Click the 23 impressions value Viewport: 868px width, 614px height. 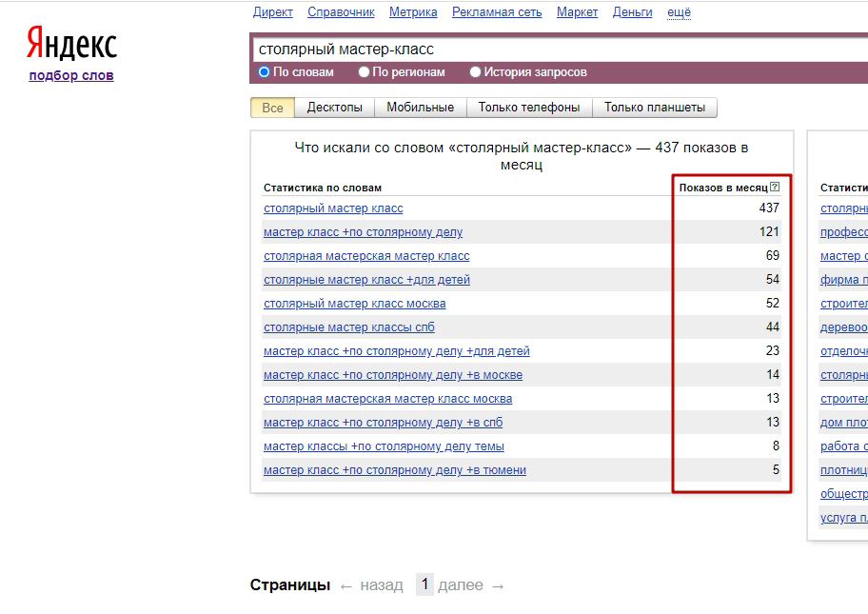pyautogui.click(x=773, y=351)
